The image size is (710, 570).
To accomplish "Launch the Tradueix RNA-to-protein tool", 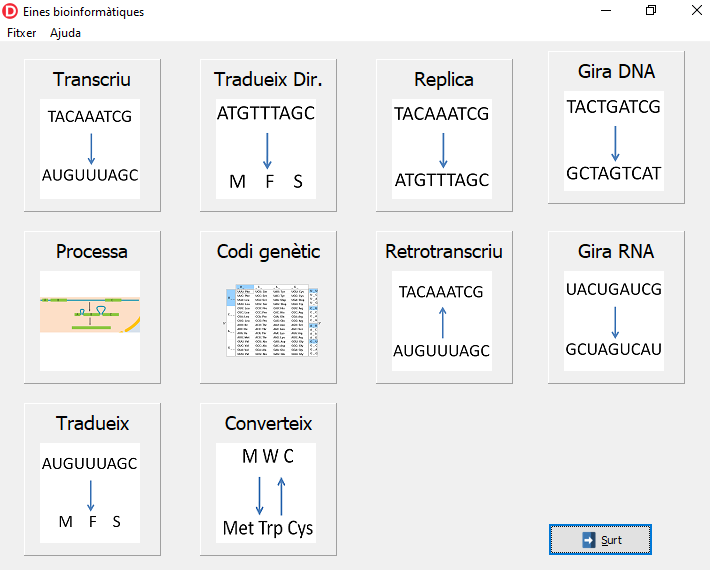I will [92, 424].
